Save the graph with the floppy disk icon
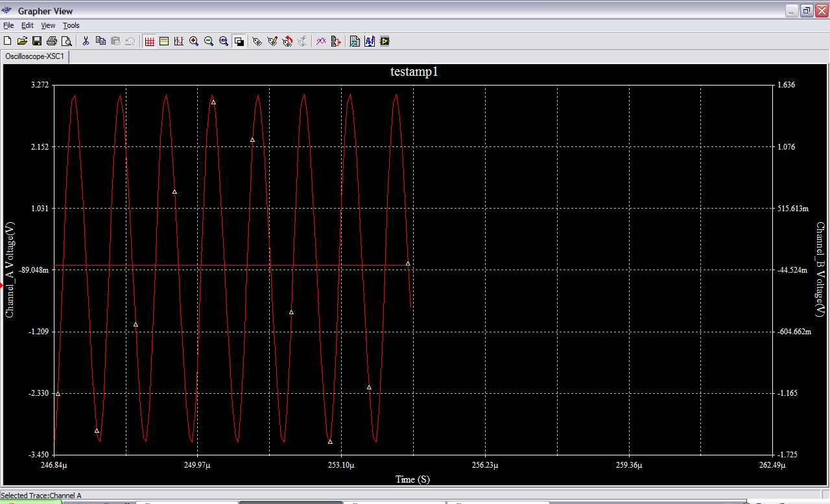 pyautogui.click(x=37, y=41)
